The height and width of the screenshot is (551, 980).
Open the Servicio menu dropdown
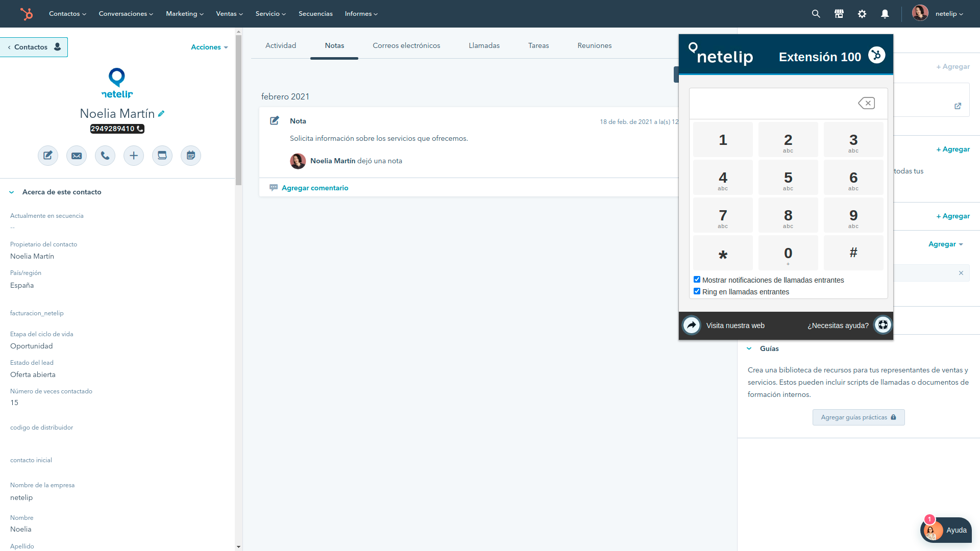[271, 14]
